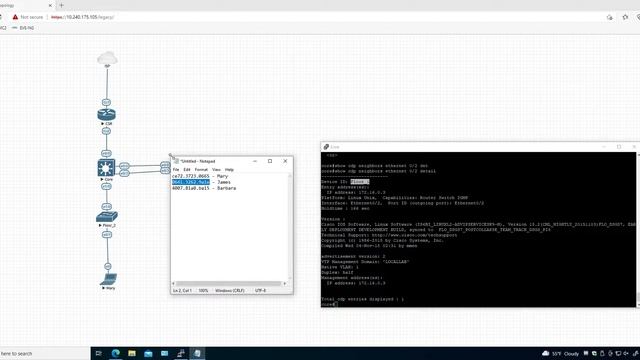The width and height of the screenshot is (640, 360).
Task: Open a new browser tab
Action: tap(62, 5)
